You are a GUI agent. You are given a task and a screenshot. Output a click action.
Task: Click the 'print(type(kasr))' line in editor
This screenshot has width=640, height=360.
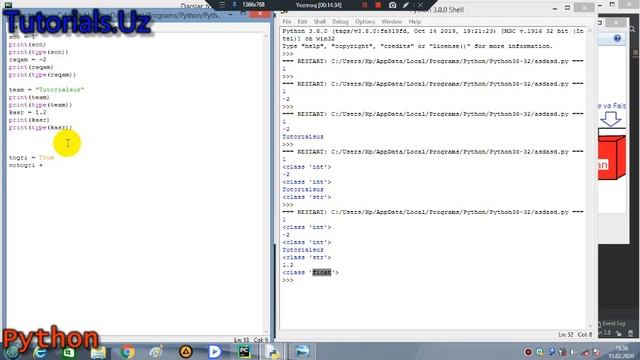tap(40, 127)
